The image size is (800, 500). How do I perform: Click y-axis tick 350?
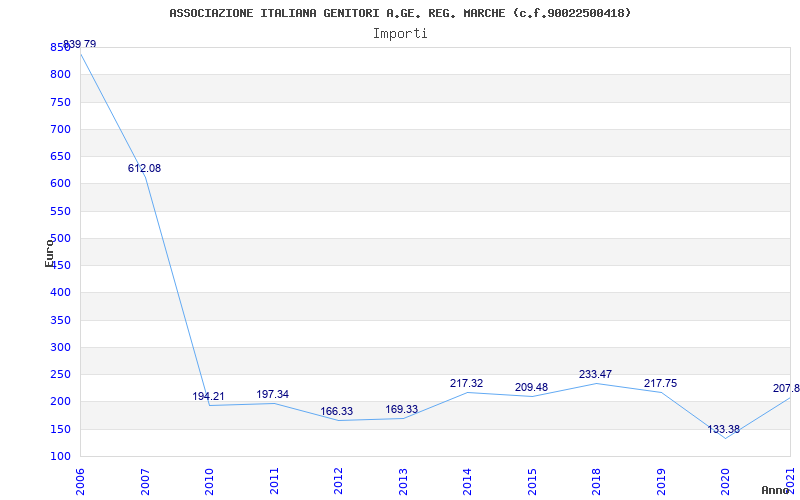pos(60,320)
